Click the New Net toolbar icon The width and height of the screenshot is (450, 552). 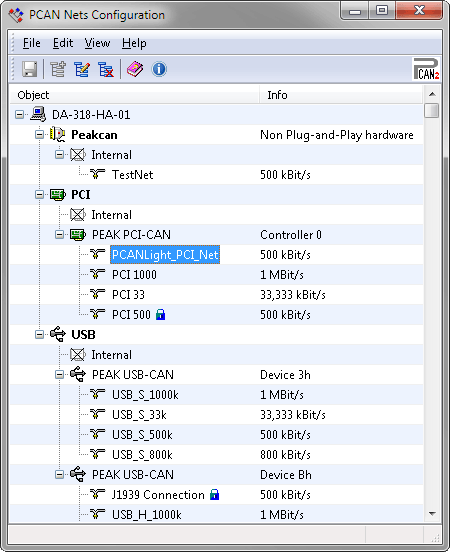coord(58,69)
